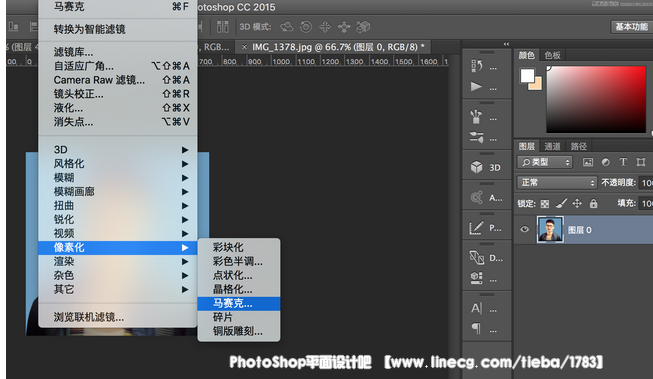Viewport: 653px width, 379px height.
Task: Click the auto-align distribute icon in options bar
Action: coord(223,27)
